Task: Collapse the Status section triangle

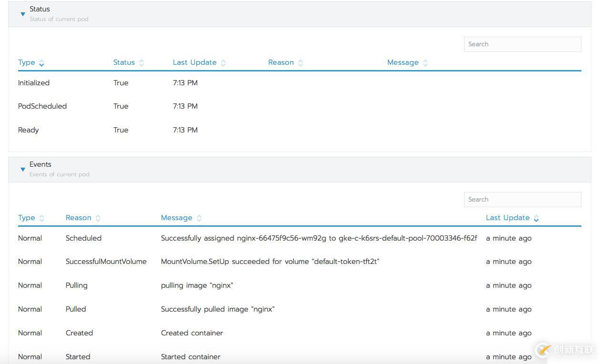Action: (x=23, y=14)
